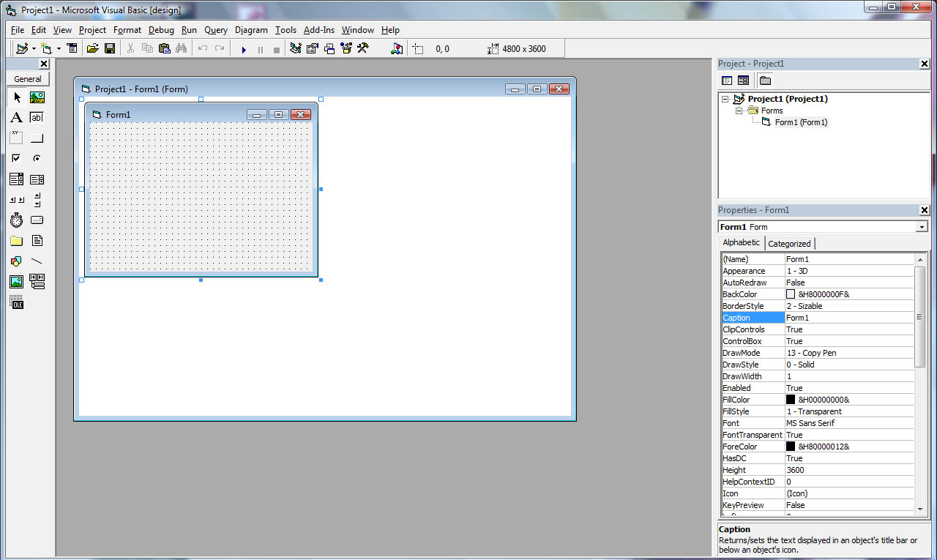Screen dimensions: 937x560
Task: Open the Menu Editor from toolbar
Action: pyautogui.click(x=72, y=49)
